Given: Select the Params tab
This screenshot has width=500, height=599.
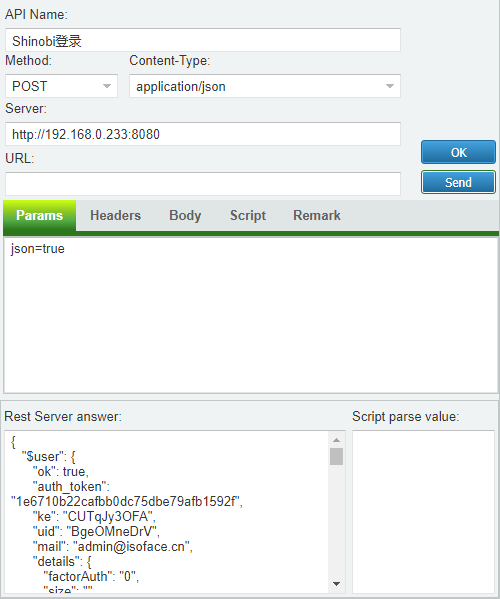Looking at the screenshot, I should (x=39, y=215).
